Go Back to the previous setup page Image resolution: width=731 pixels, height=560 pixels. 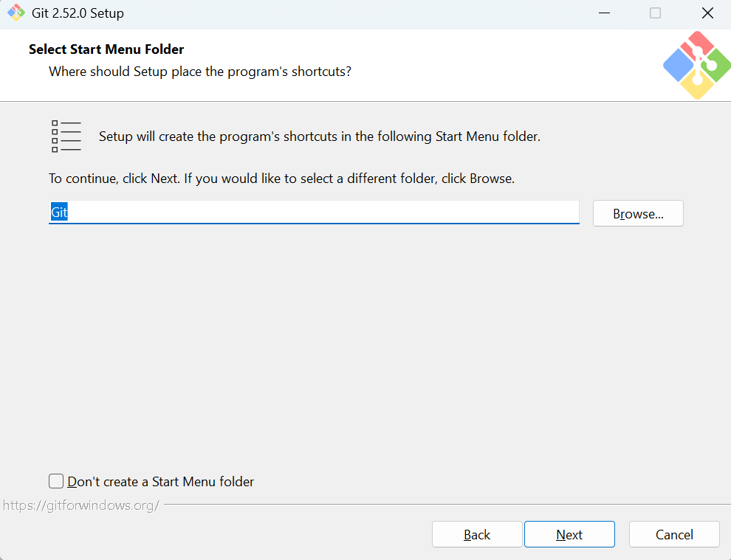pos(477,534)
